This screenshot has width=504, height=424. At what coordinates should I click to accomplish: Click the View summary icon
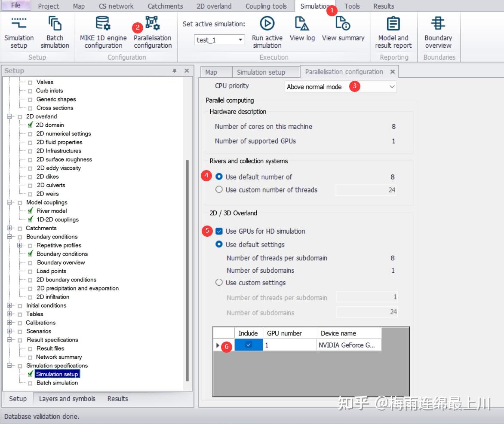(343, 29)
